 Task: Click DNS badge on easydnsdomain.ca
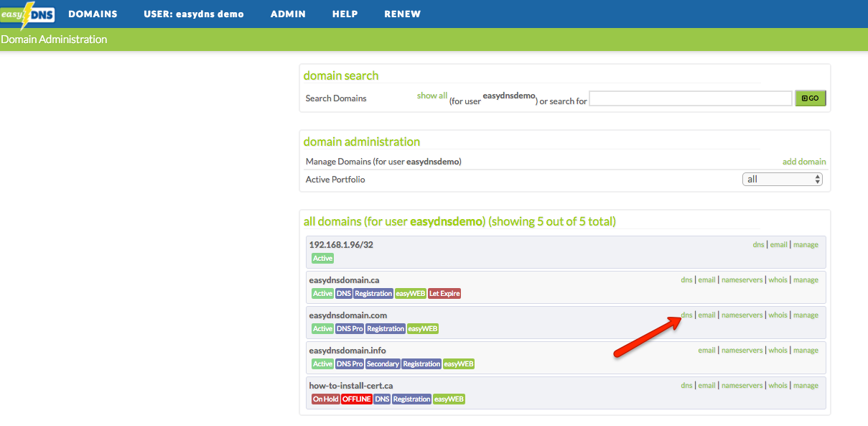click(x=344, y=293)
